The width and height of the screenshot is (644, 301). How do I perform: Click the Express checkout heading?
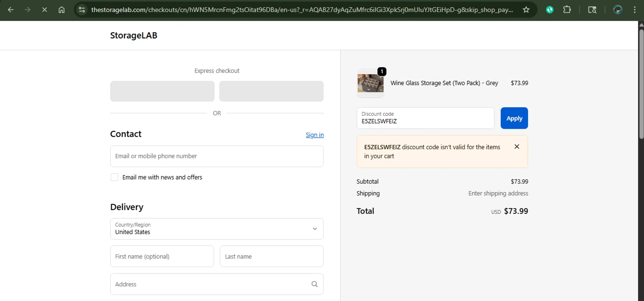217,71
